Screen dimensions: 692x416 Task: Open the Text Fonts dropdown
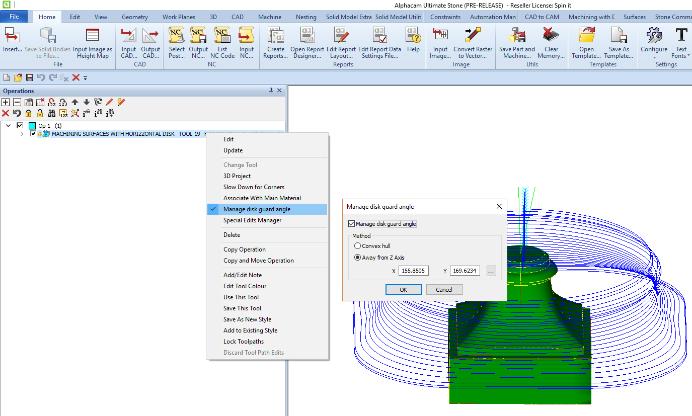[681, 42]
